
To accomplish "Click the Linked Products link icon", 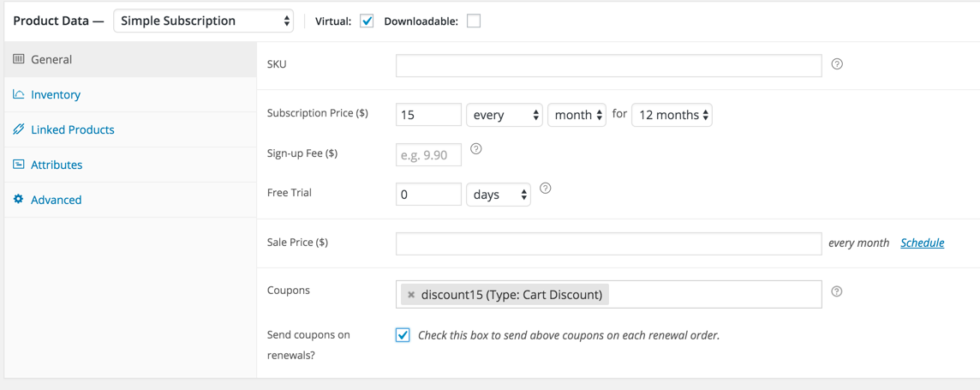I will point(19,129).
